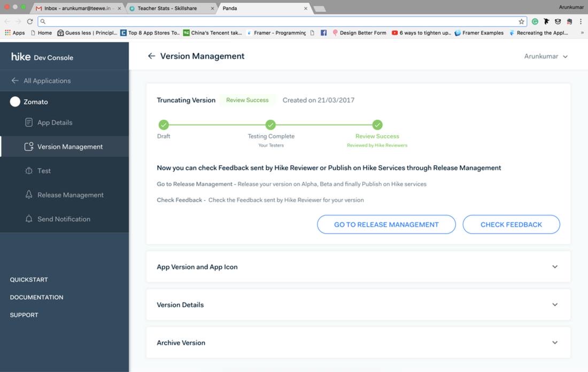The width and height of the screenshot is (588, 372).
Task: Click the browser address bar field
Action: click(x=281, y=21)
